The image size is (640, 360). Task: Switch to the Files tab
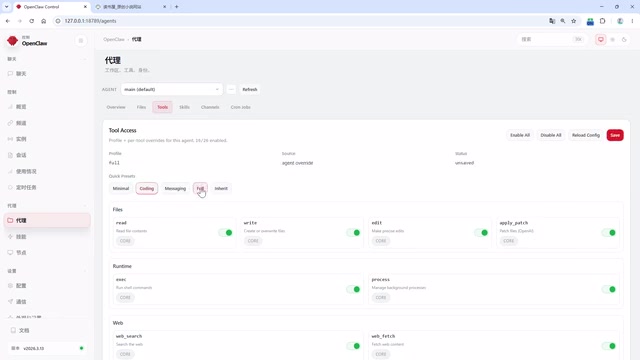point(141,107)
